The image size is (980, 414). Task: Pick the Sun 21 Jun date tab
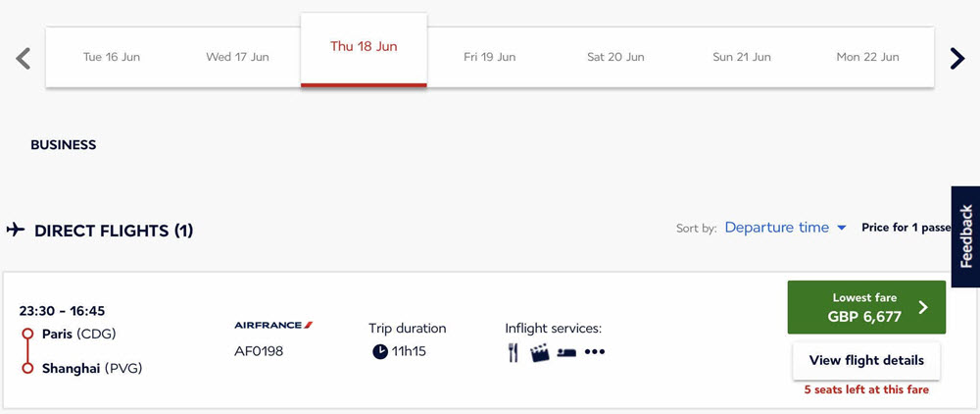tap(741, 57)
